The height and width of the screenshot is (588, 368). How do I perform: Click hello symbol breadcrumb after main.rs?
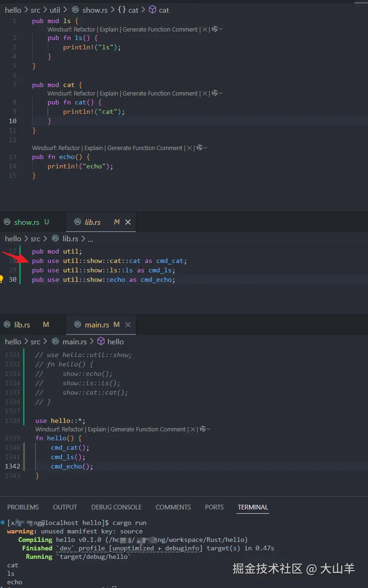(x=115, y=342)
